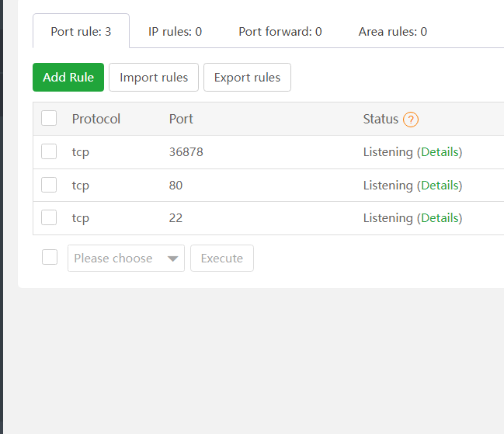Switch to the Port rule tab

coord(81,32)
